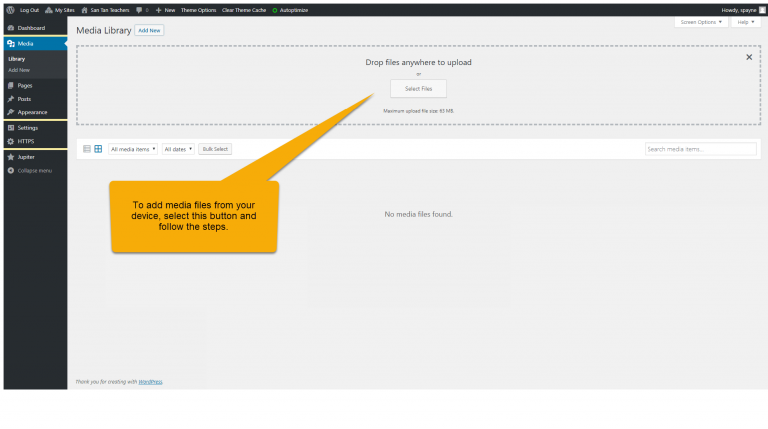Click the "Drop files anywhere to upload" text
The image size is (768, 429).
[418, 62]
